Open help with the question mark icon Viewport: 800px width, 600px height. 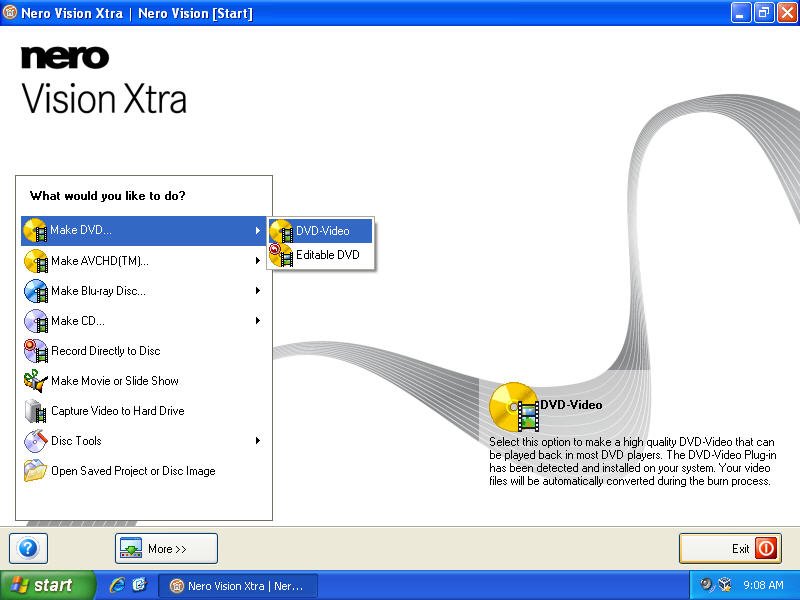pos(28,548)
